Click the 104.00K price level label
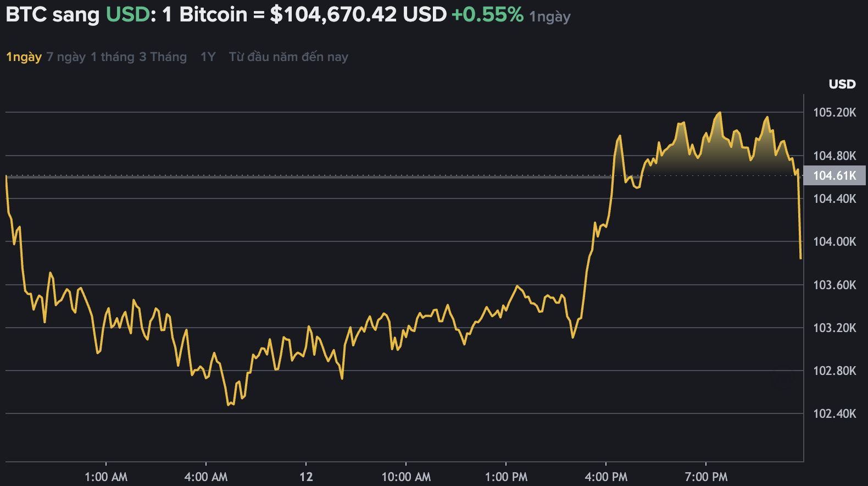 [x=836, y=240]
